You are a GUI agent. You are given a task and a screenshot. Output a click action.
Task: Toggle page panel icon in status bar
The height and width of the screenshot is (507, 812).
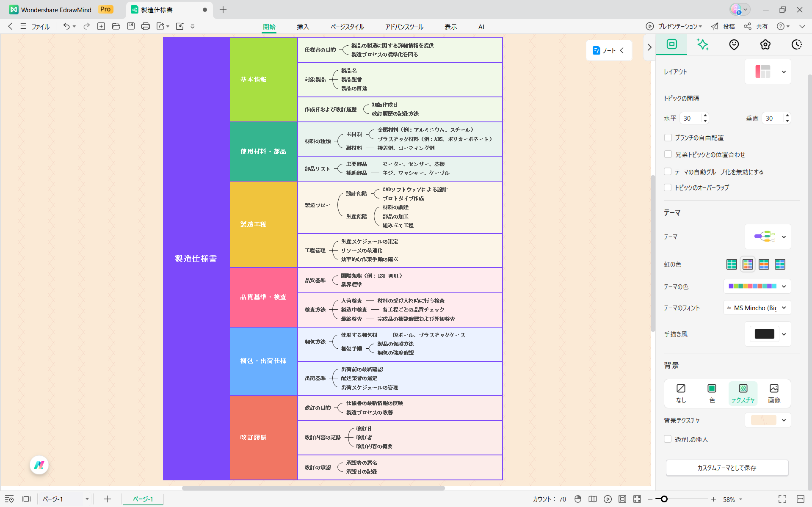26,499
